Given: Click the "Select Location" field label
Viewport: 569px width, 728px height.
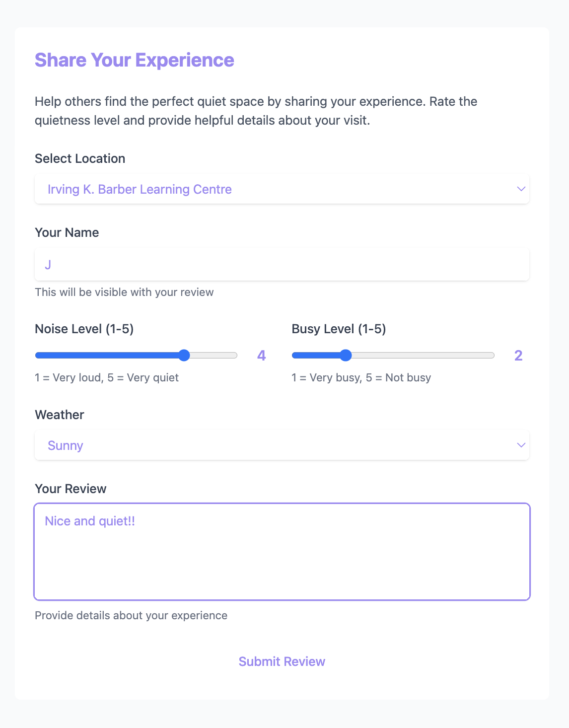Looking at the screenshot, I should [x=80, y=158].
